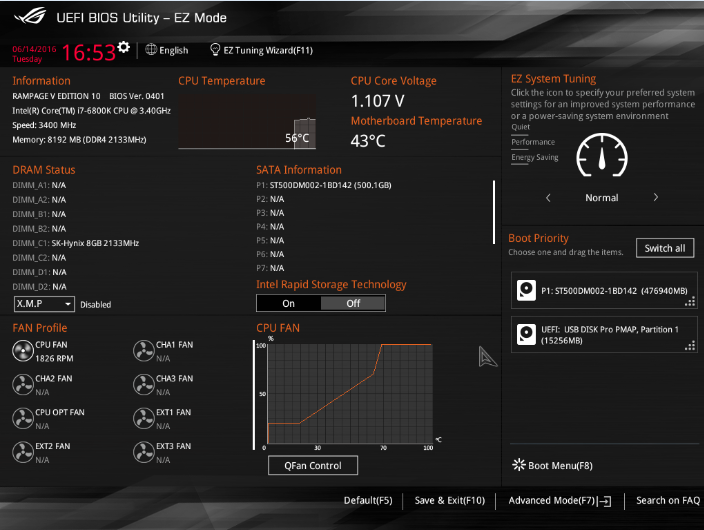The height and width of the screenshot is (530, 704).
Task: Launch EZ Tuning Wizard(F11)
Action: pyautogui.click(x=261, y=50)
